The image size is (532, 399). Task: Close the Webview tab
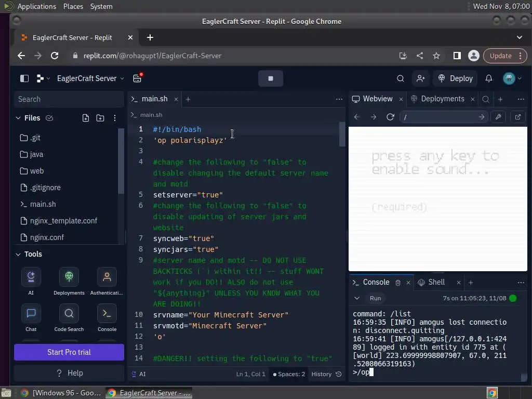(401, 99)
